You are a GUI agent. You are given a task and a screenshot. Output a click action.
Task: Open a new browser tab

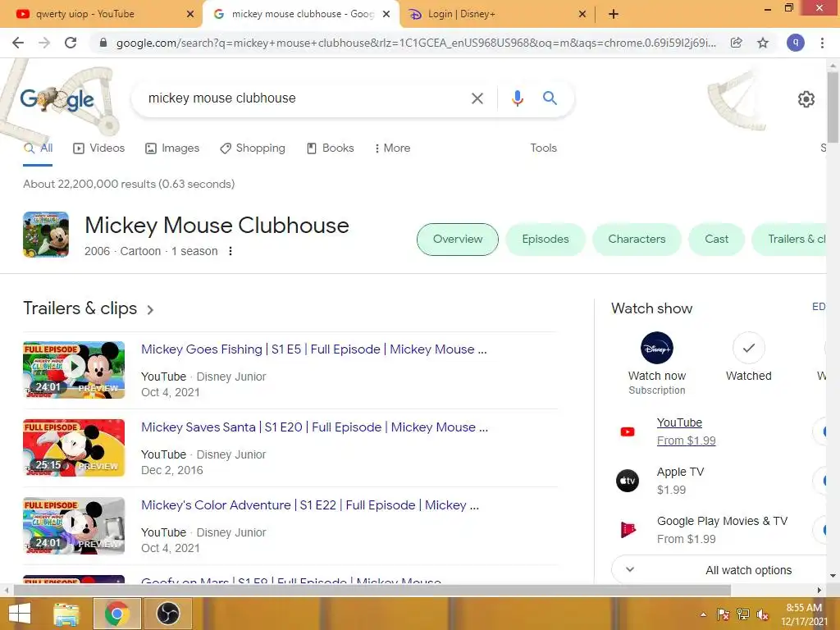pyautogui.click(x=614, y=14)
